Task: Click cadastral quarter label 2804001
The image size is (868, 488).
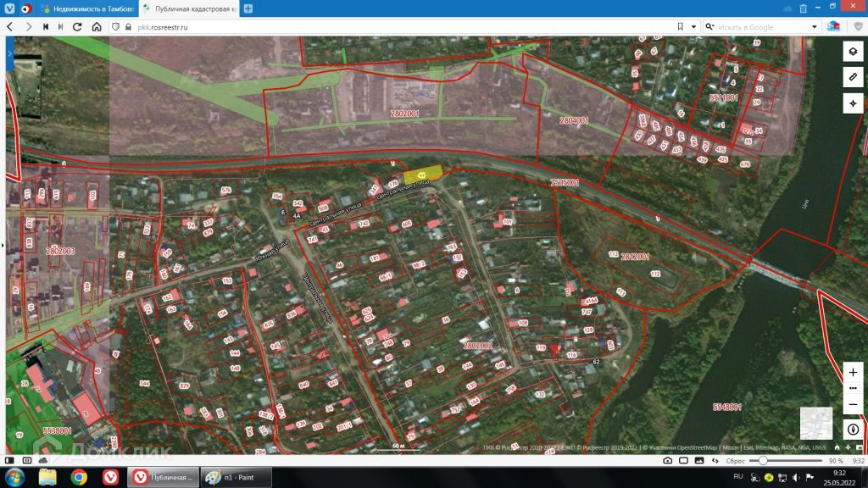Action: click(574, 120)
